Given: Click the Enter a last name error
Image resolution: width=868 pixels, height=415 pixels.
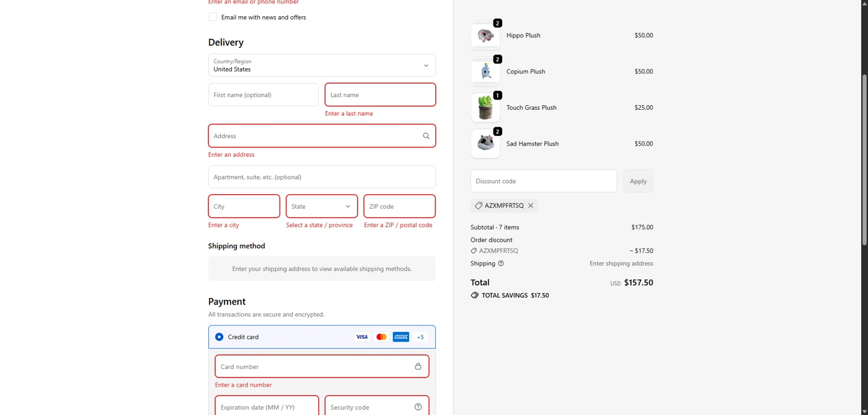Looking at the screenshot, I should [349, 113].
